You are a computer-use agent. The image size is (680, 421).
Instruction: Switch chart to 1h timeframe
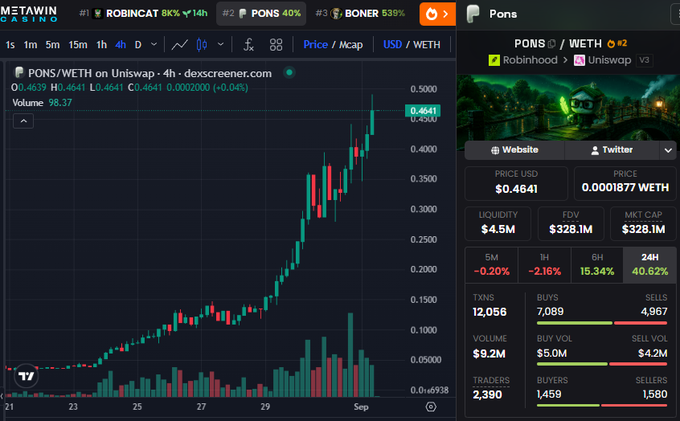[x=101, y=45]
